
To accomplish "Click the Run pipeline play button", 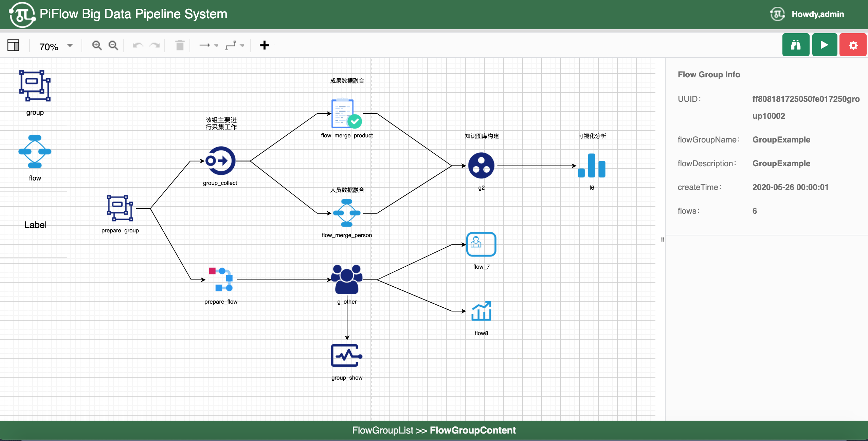I will (824, 45).
